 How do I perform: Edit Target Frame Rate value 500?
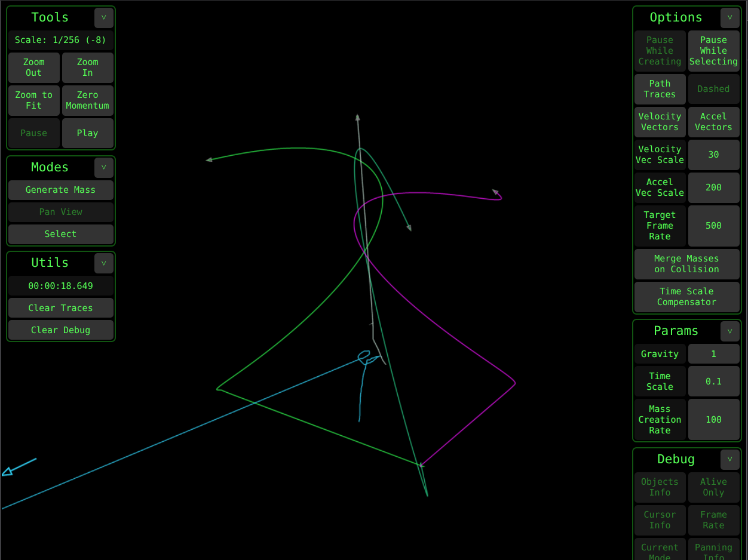(x=714, y=226)
